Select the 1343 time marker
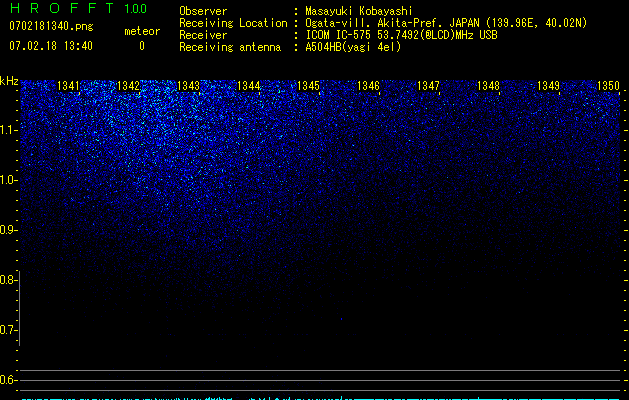Screen dimensions: 629x400 pyautogui.click(x=188, y=85)
